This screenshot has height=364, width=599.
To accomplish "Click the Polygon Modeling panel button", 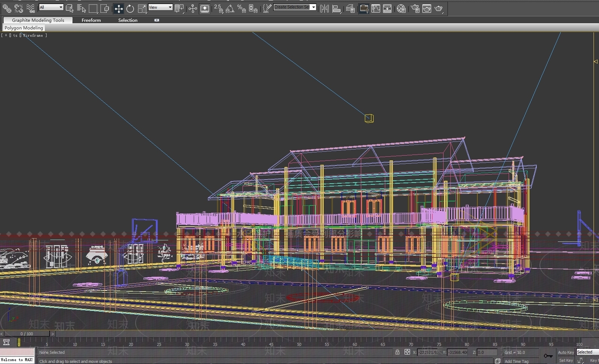I will 24,28.
